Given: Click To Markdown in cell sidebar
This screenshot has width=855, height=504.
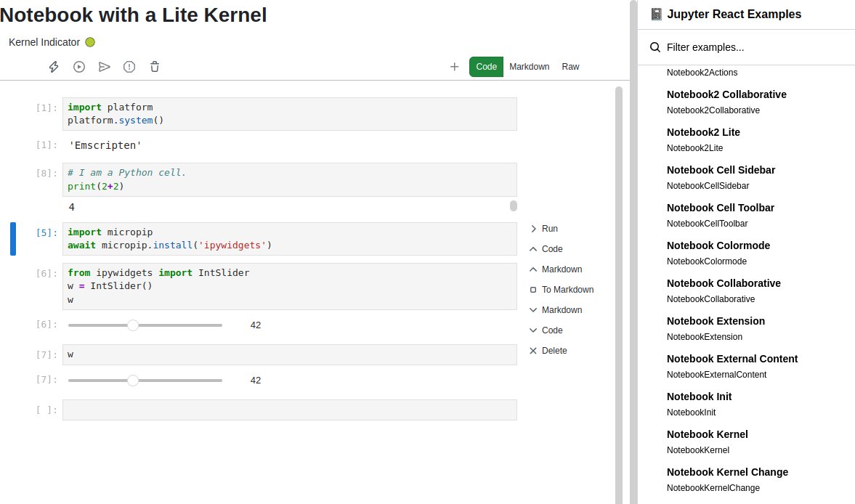Looking at the screenshot, I should 562,290.
